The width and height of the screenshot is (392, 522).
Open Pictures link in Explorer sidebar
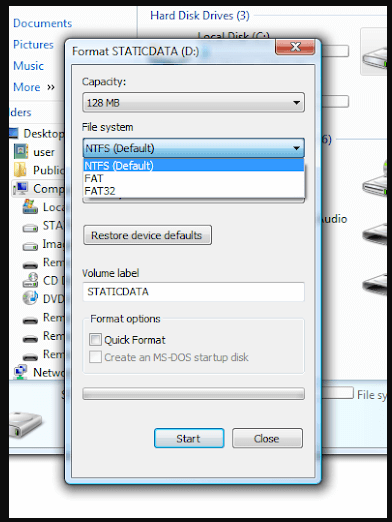click(33, 45)
